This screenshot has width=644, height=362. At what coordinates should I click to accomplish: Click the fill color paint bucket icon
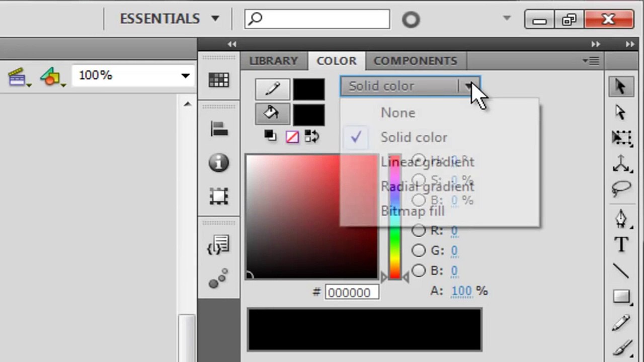(x=272, y=114)
